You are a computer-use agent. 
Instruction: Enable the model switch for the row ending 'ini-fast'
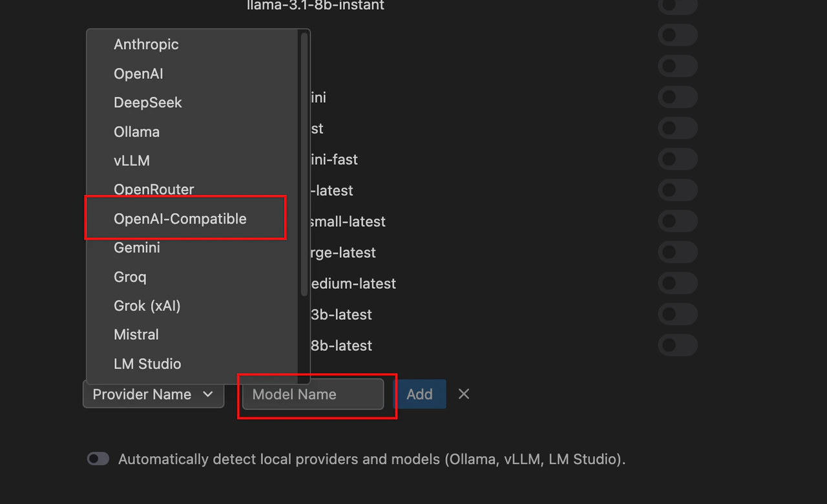(678, 159)
